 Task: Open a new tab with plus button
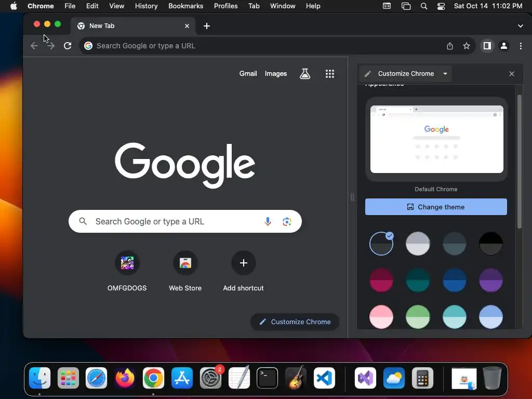point(207,26)
